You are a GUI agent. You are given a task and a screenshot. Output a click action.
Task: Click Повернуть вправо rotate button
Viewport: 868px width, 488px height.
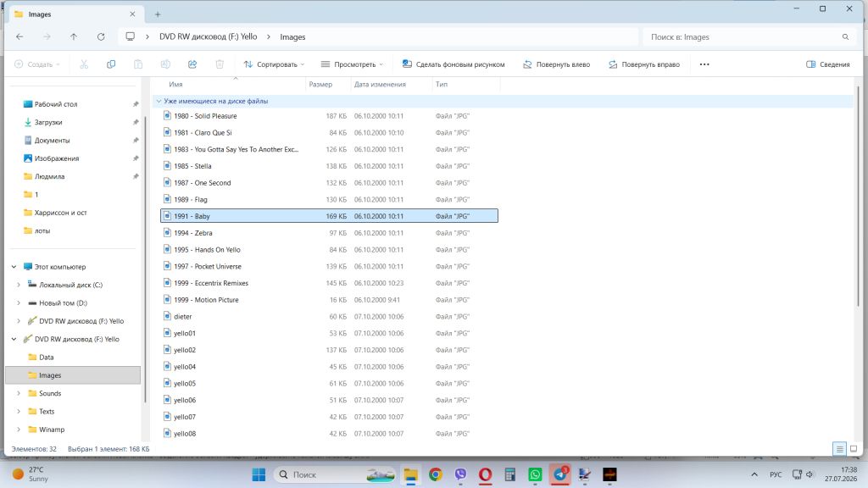(644, 64)
